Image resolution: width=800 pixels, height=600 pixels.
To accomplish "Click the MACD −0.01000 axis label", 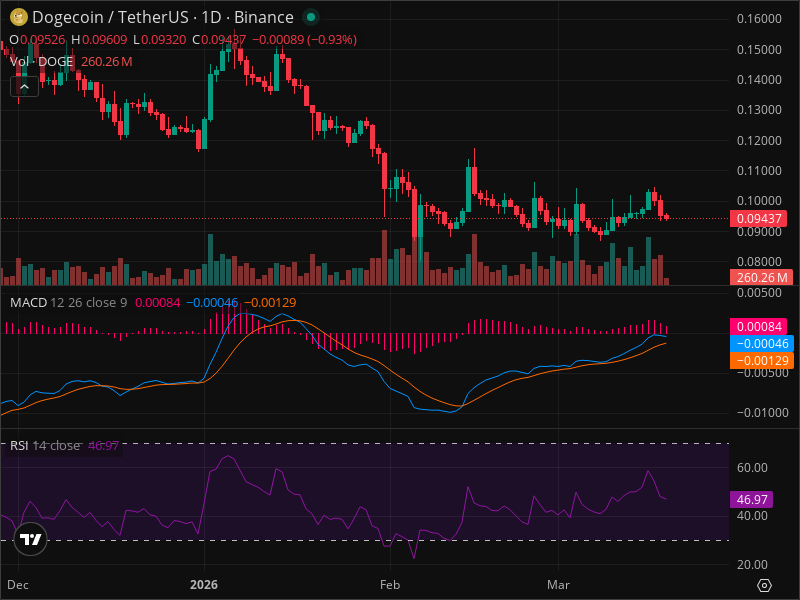I will pyautogui.click(x=763, y=413).
